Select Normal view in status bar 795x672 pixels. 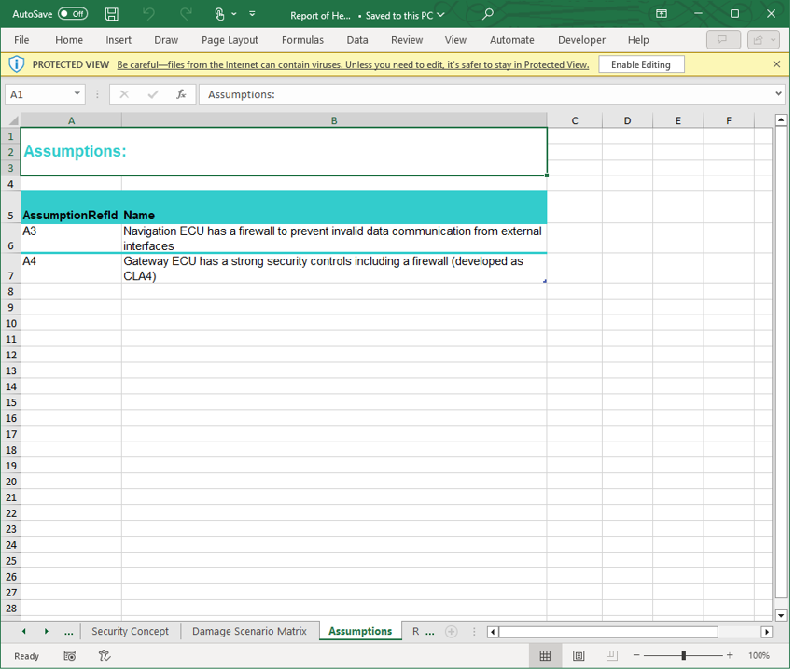click(546, 656)
